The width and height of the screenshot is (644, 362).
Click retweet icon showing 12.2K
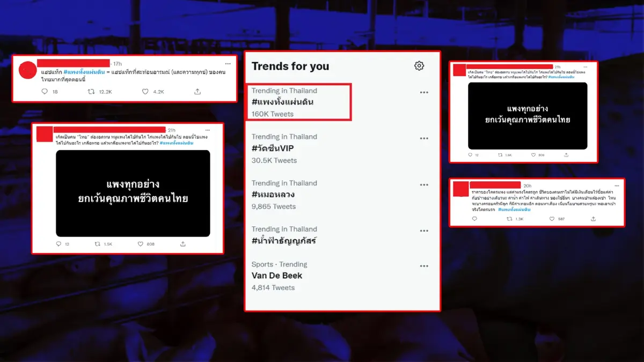pyautogui.click(x=91, y=92)
